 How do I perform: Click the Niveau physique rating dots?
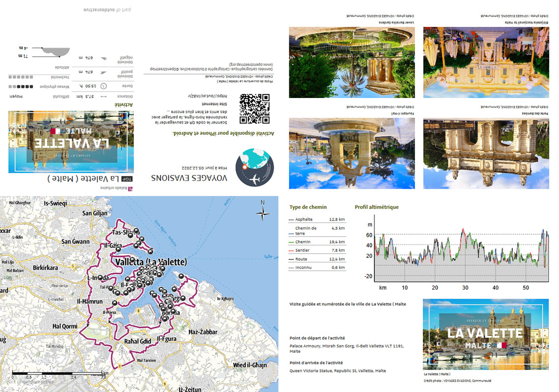pos(21,87)
